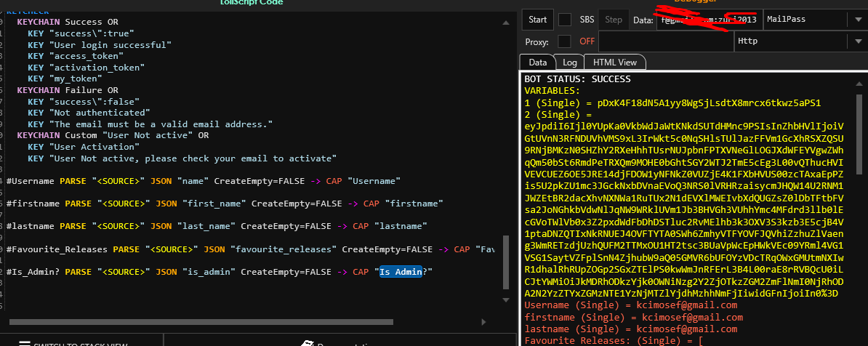Image resolution: width=868 pixels, height=346 pixels.
Task: Click the red OFF proxy status label
Action: pyautogui.click(x=587, y=41)
